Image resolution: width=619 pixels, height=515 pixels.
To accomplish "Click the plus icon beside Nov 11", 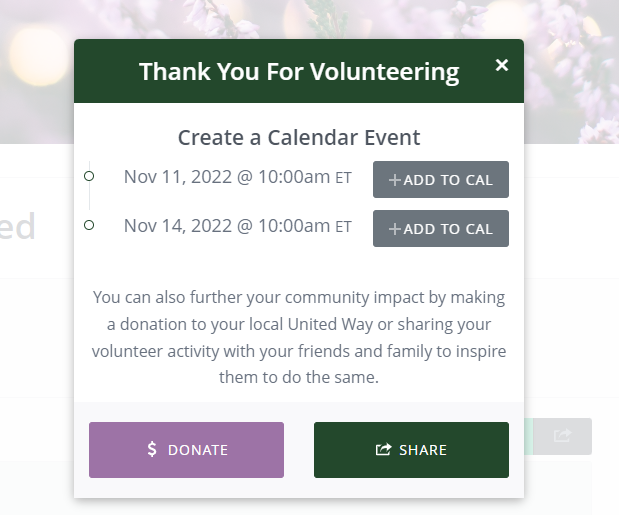I will point(395,180).
